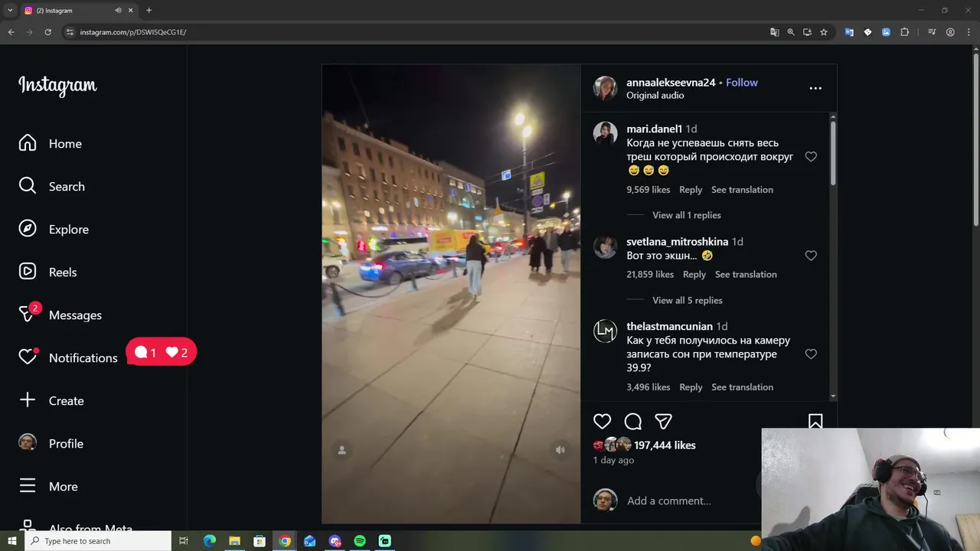Show tagged people icon on video
980x551 pixels.
point(342,450)
